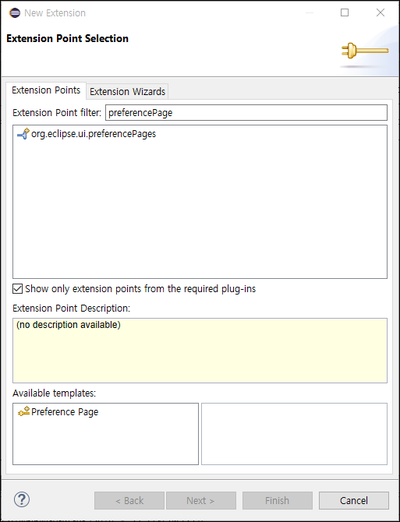Viewport: 400px width, 522px height.
Task: Click the extension point icon beside org.eclipse.ui.preferencePages
Action: click(x=23, y=134)
